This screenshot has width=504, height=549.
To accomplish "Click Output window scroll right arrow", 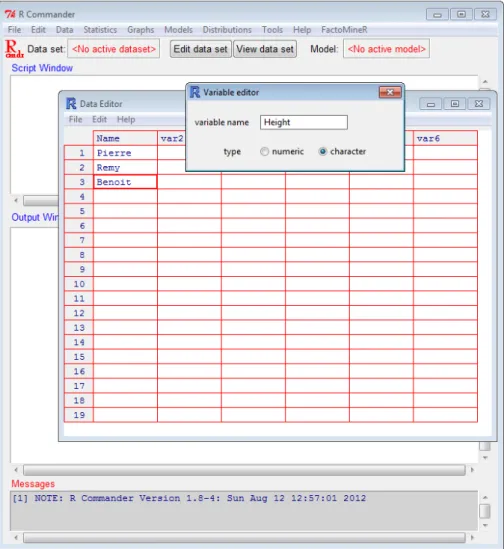I will click(472, 470).
